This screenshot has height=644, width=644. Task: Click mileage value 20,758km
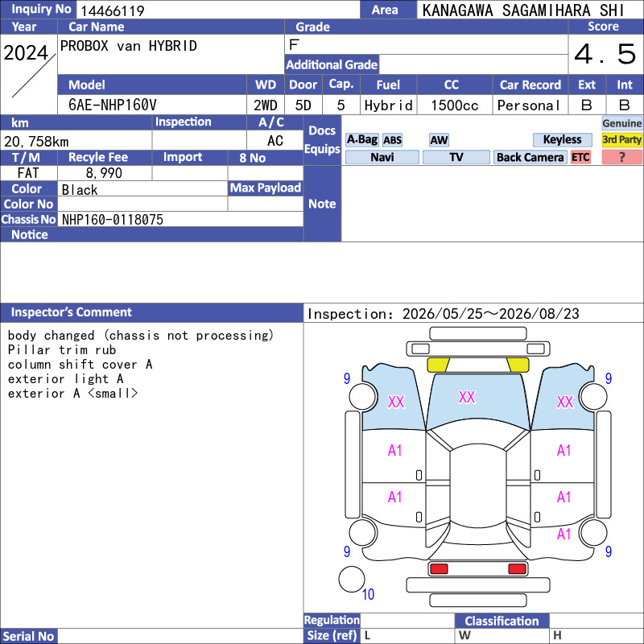[36, 142]
